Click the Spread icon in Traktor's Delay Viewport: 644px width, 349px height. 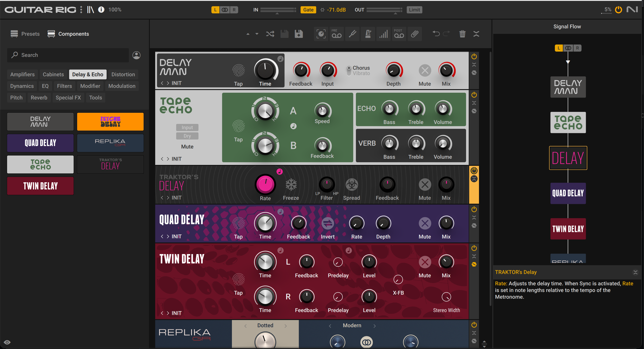coord(351,185)
